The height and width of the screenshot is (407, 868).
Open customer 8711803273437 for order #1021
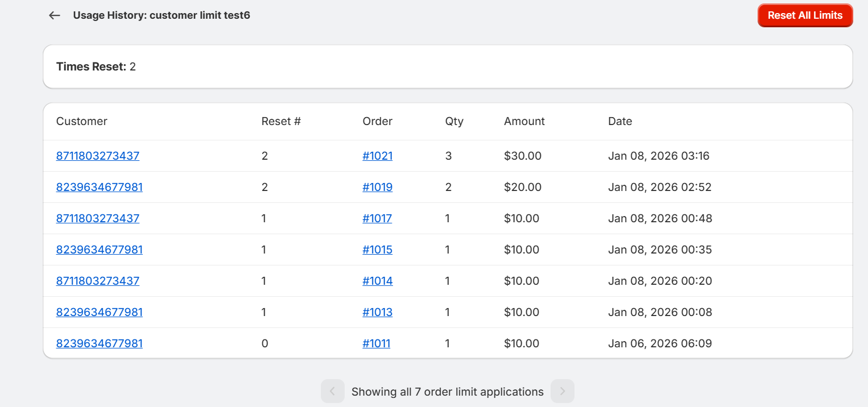pyautogui.click(x=98, y=156)
